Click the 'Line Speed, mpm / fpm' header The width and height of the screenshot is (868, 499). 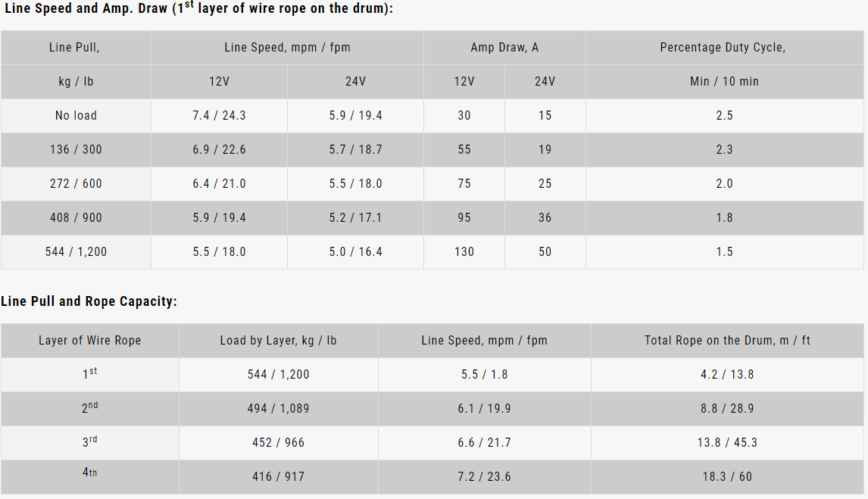(x=287, y=47)
